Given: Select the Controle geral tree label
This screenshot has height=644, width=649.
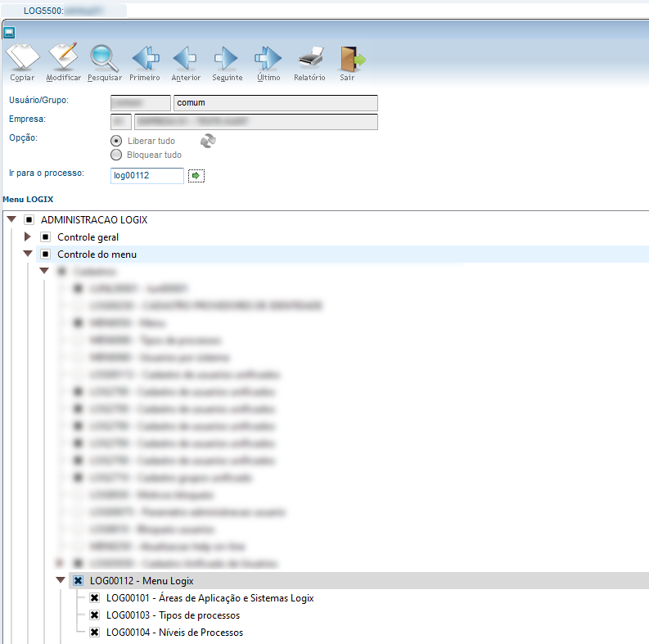Looking at the screenshot, I should (x=88, y=237).
